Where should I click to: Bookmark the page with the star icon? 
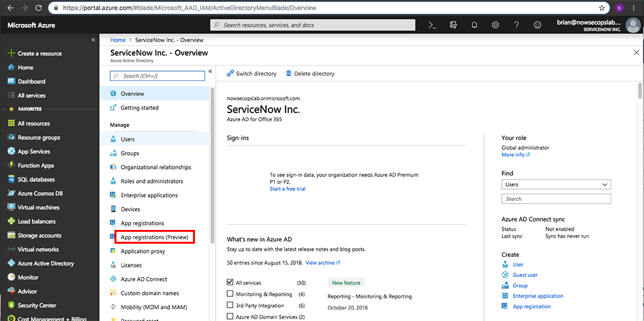602,8
